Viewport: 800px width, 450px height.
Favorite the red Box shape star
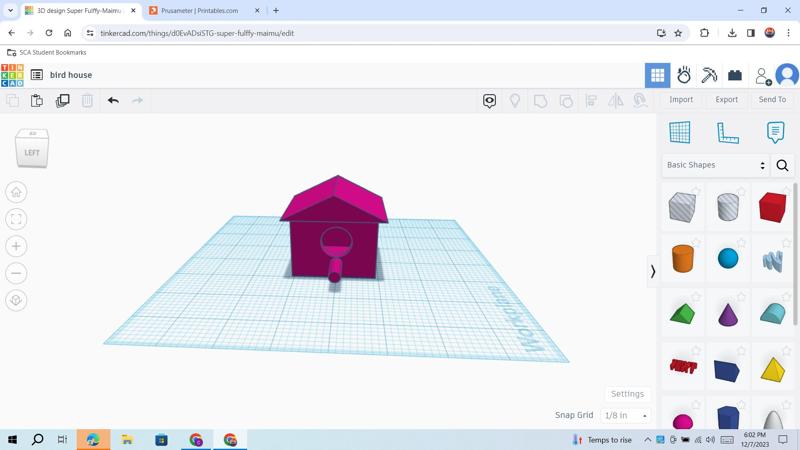[x=786, y=192]
